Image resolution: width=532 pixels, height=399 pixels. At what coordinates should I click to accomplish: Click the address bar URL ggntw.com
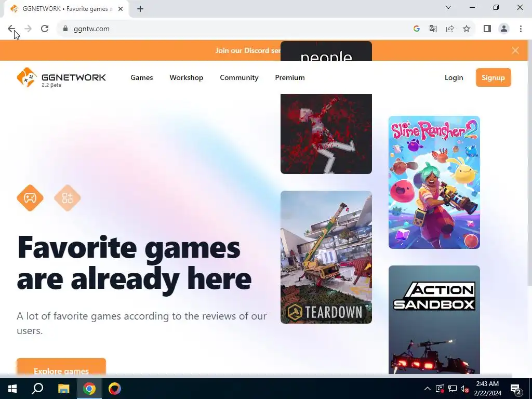91,29
